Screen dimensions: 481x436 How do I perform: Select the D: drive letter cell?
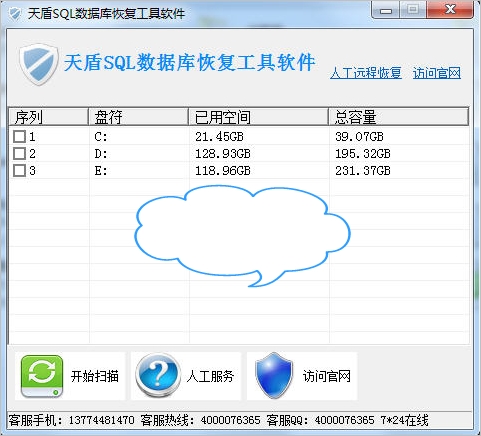pos(101,154)
